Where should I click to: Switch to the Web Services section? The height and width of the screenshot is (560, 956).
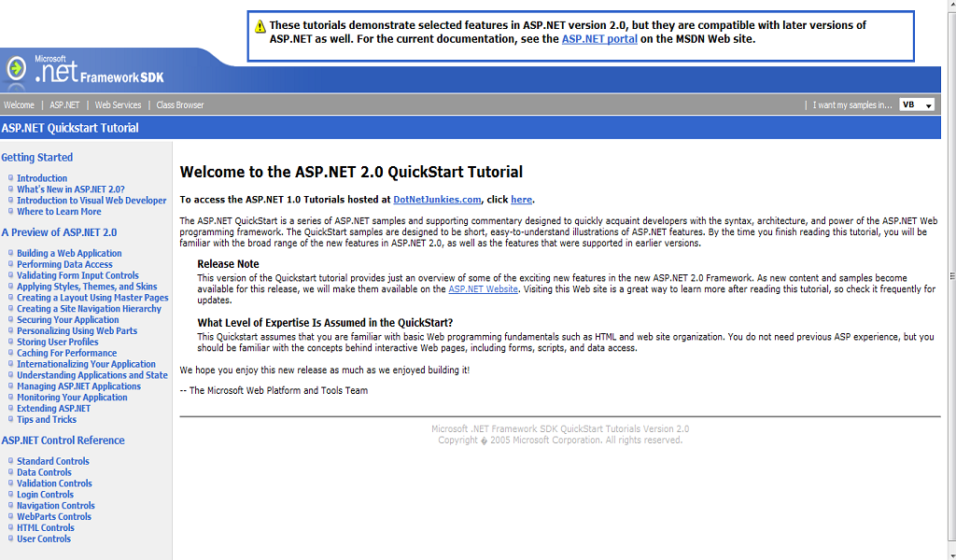coord(117,105)
